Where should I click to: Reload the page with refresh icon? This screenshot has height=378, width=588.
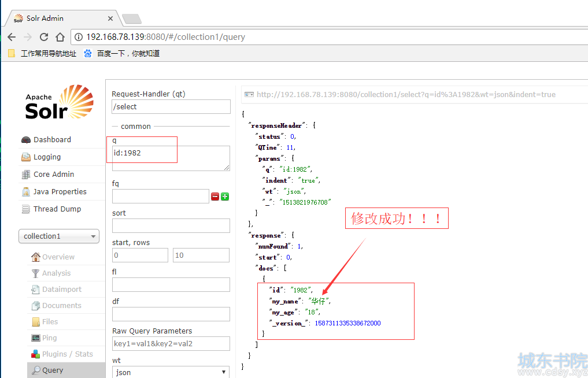click(x=44, y=37)
